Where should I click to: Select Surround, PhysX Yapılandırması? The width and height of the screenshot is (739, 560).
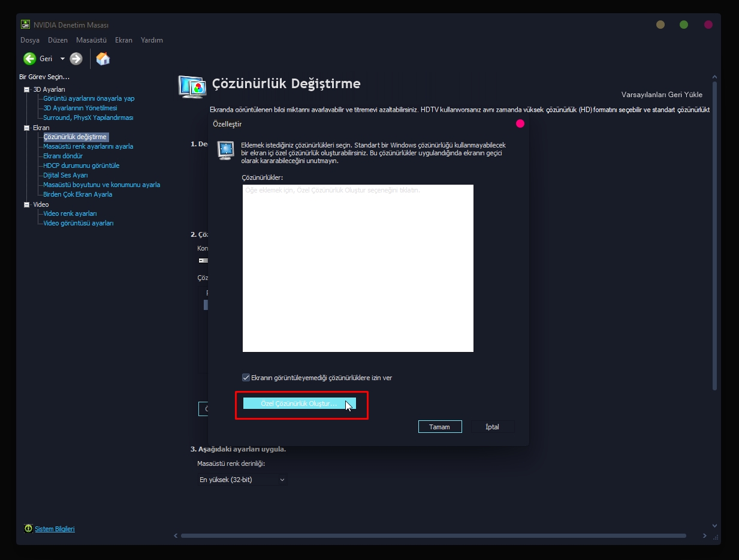(88, 118)
